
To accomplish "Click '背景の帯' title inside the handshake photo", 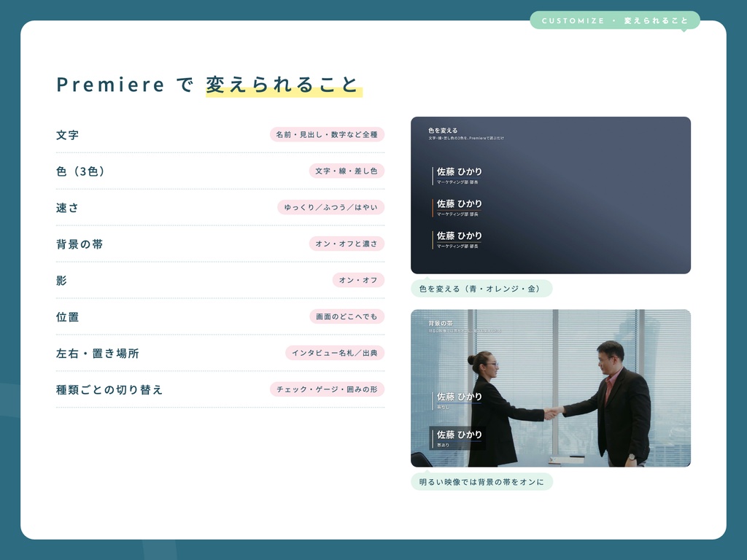I will (x=440, y=323).
